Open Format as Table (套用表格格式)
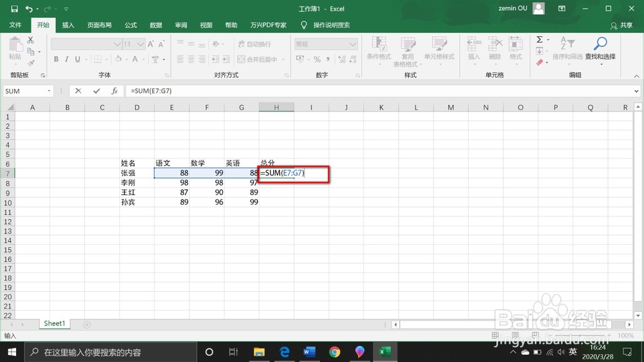 (x=408, y=52)
